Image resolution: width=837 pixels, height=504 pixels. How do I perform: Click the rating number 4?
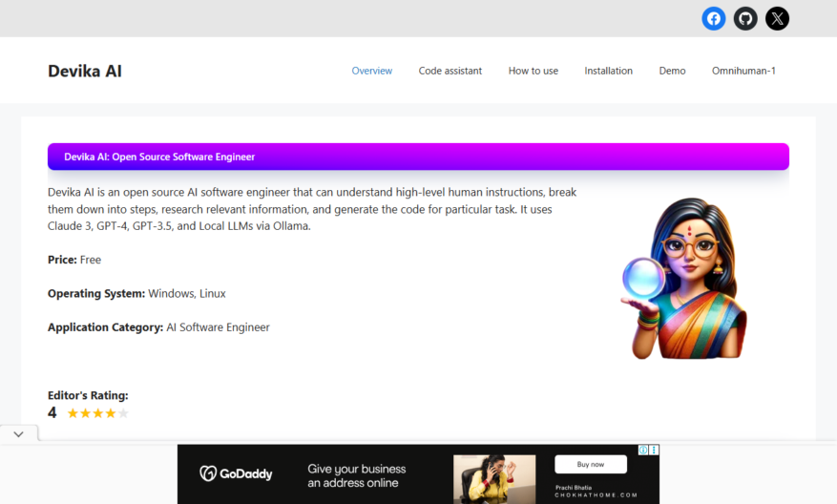pyautogui.click(x=52, y=412)
